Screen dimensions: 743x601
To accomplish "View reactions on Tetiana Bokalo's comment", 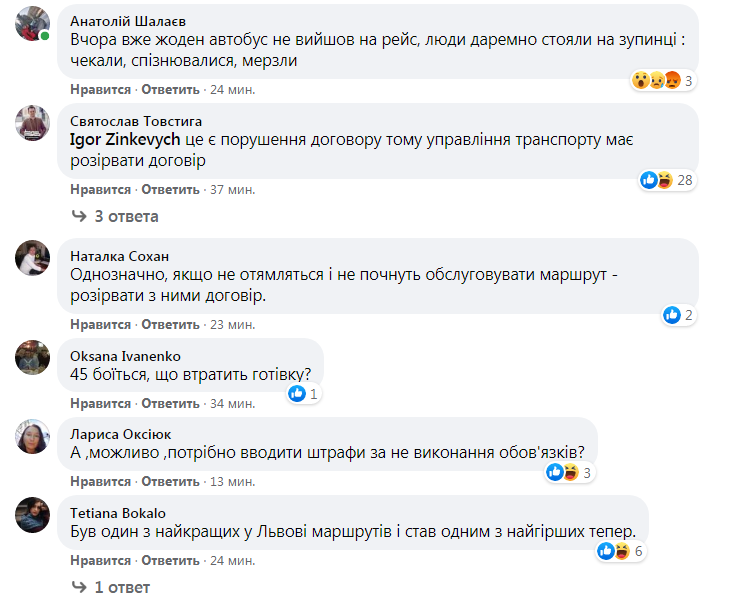I will coord(613,550).
